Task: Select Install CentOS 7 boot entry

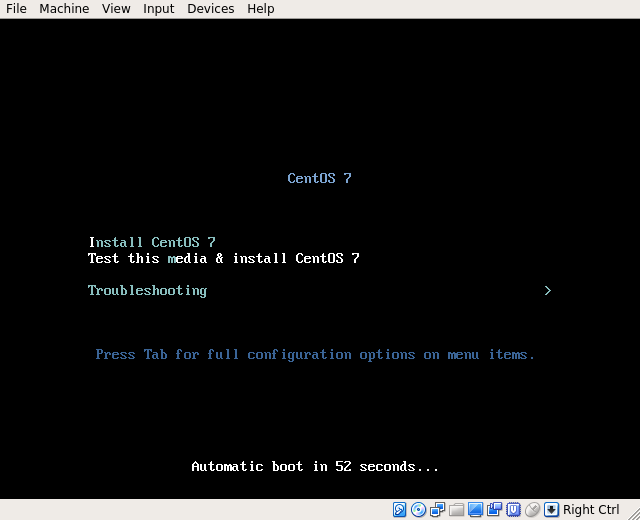Action: [x=152, y=242]
